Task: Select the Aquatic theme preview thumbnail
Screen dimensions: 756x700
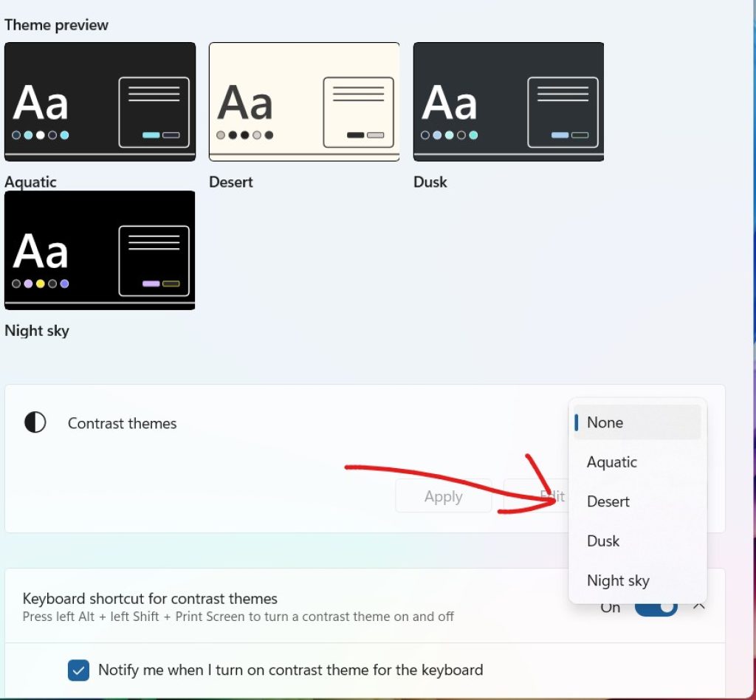Action: coord(100,101)
